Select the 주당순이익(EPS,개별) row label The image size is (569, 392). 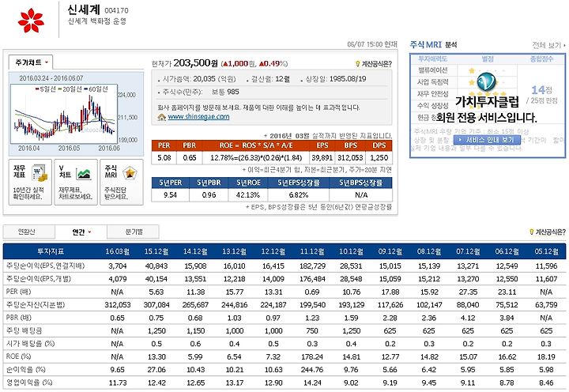[39, 279]
